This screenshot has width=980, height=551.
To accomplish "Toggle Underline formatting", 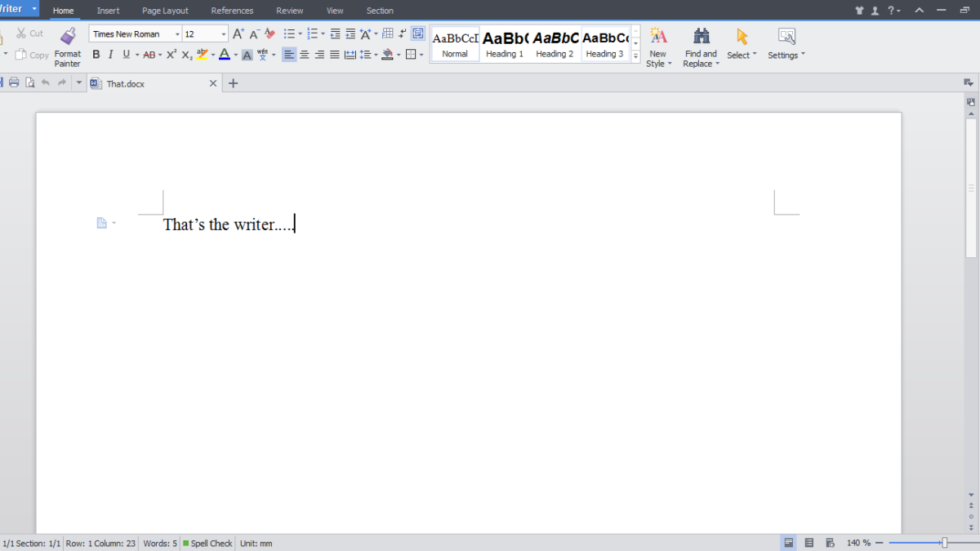I will pos(126,55).
